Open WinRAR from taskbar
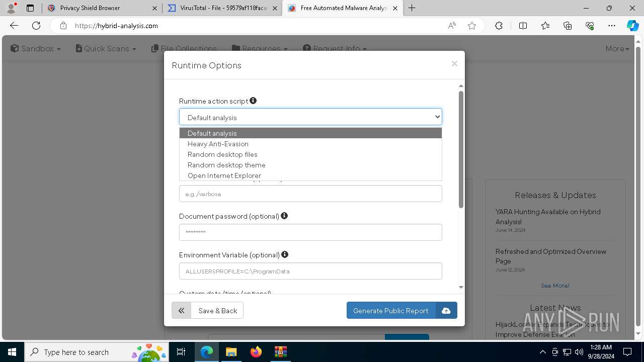Image resolution: width=644 pixels, height=362 pixels. click(x=280, y=352)
